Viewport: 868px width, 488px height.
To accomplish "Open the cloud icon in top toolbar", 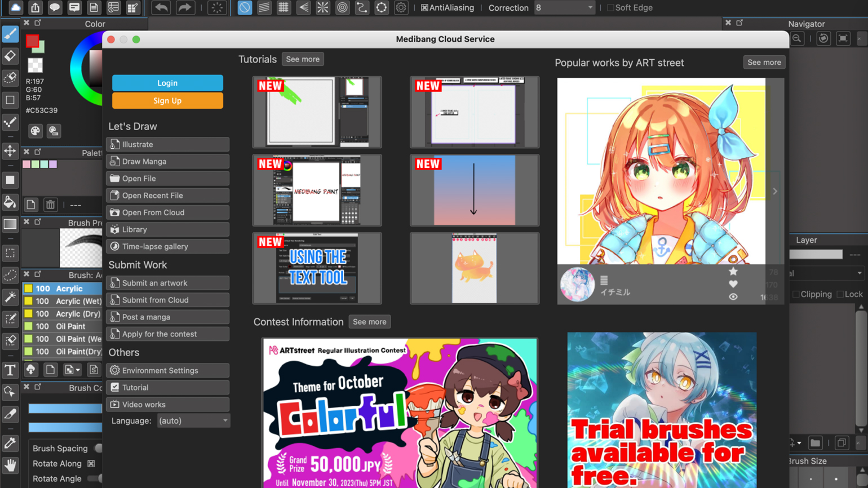I will (16, 8).
